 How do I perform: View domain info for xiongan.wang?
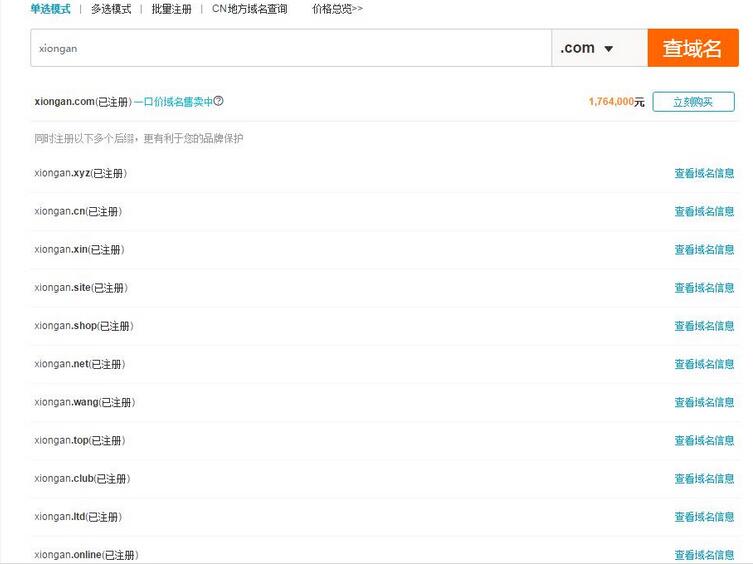(x=704, y=402)
